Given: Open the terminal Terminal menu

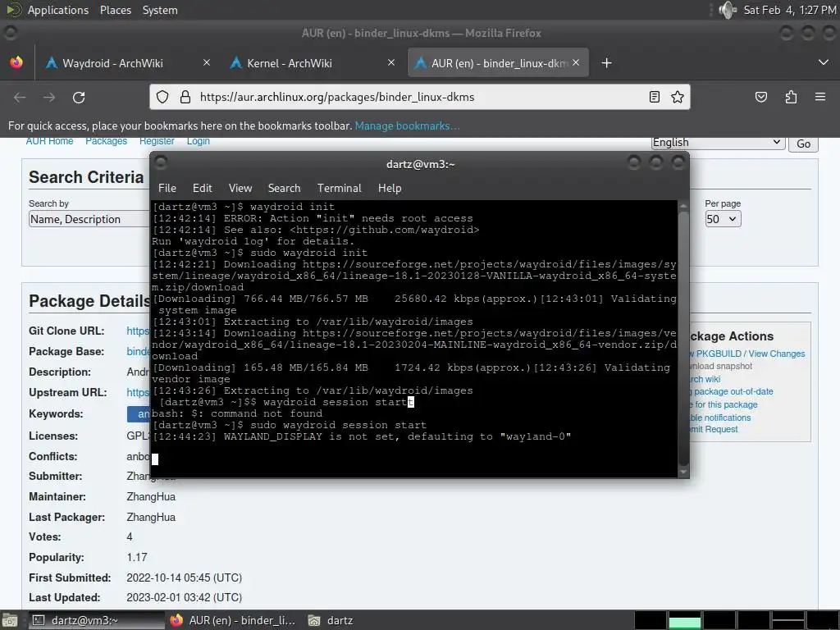Looking at the screenshot, I should (x=339, y=188).
